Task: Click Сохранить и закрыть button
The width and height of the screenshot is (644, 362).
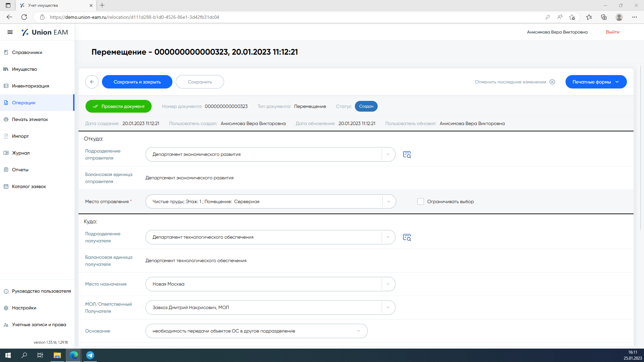Action: (x=137, y=82)
